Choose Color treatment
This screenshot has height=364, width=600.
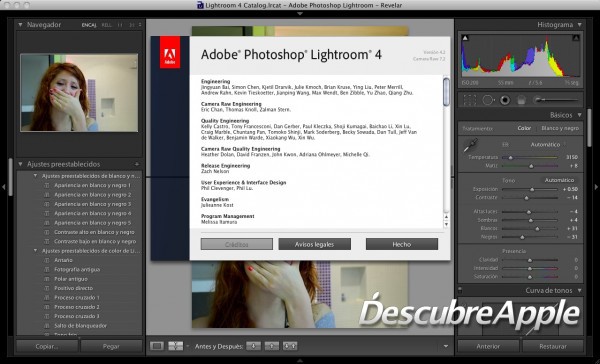(524, 128)
